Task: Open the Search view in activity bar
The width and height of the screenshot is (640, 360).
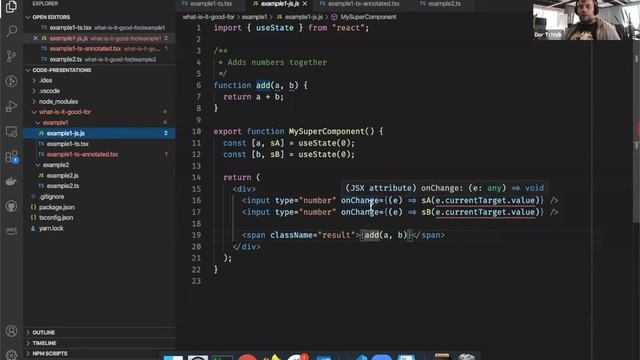Action: 11,31
